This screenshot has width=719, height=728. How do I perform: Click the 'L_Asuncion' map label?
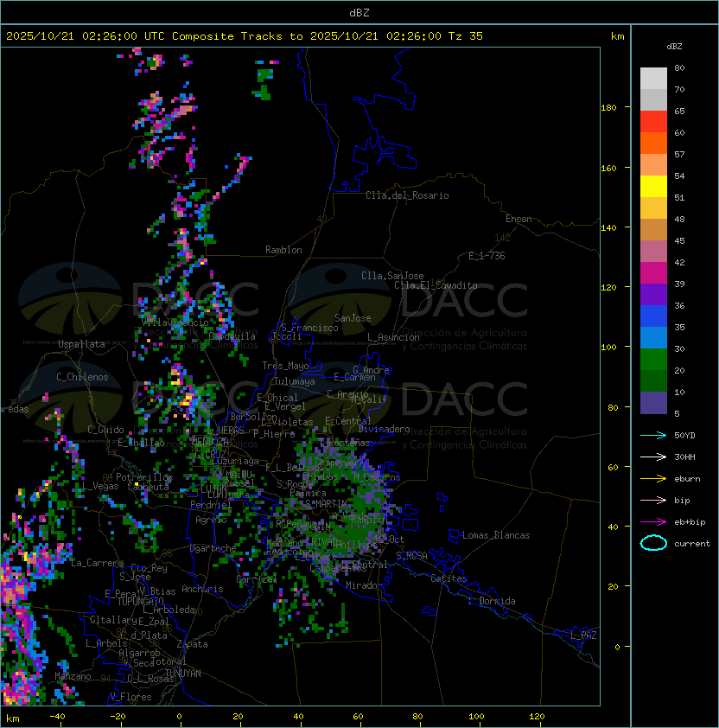pyautogui.click(x=393, y=337)
